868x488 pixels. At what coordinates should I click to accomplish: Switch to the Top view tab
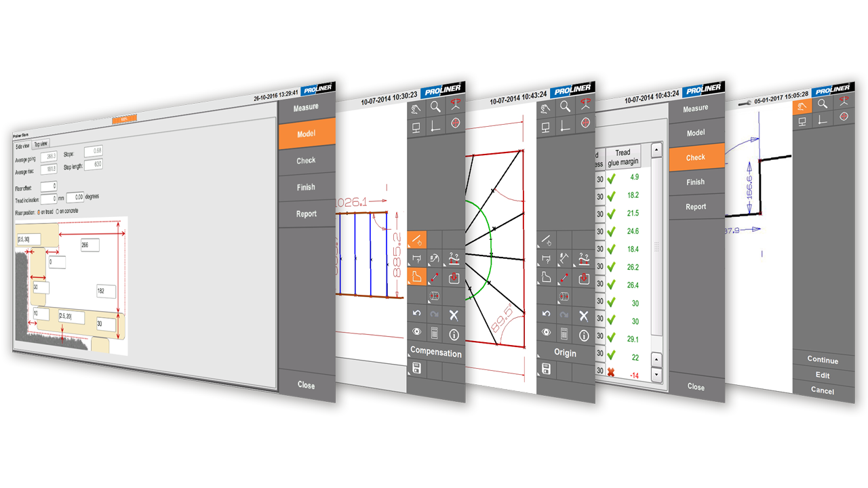coord(41,144)
